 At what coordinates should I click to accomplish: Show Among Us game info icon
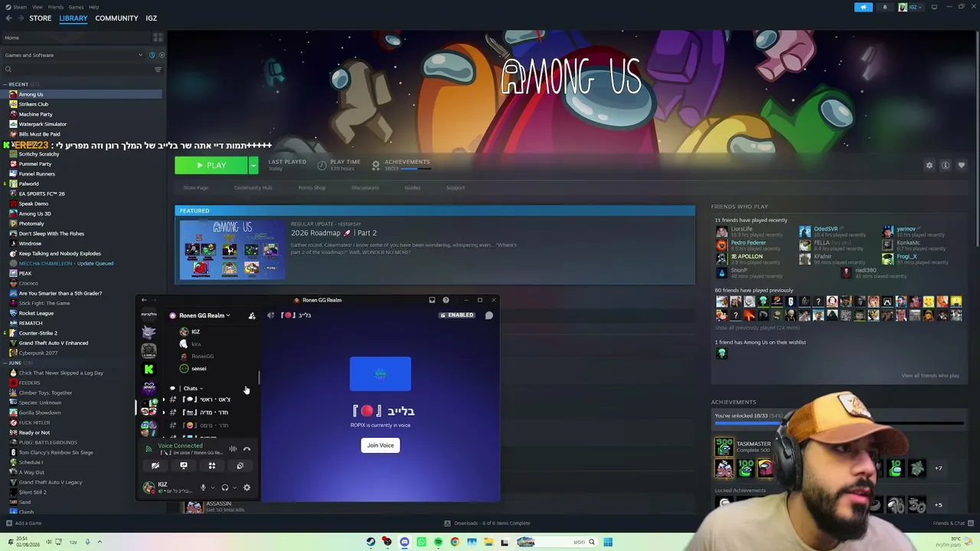pyautogui.click(x=946, y=165)
